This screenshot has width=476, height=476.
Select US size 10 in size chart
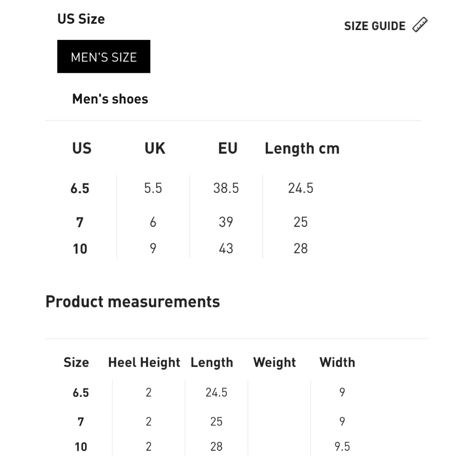tap(80, 249)
